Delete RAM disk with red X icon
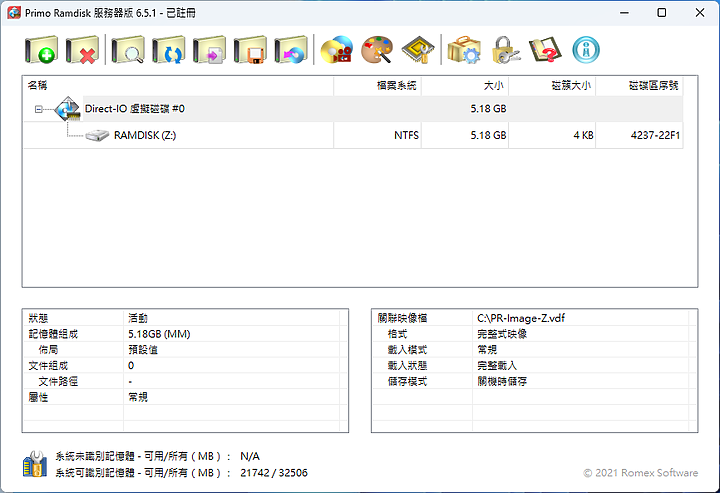The height and width of the screenshot is (493, 720). pos(82,50)
